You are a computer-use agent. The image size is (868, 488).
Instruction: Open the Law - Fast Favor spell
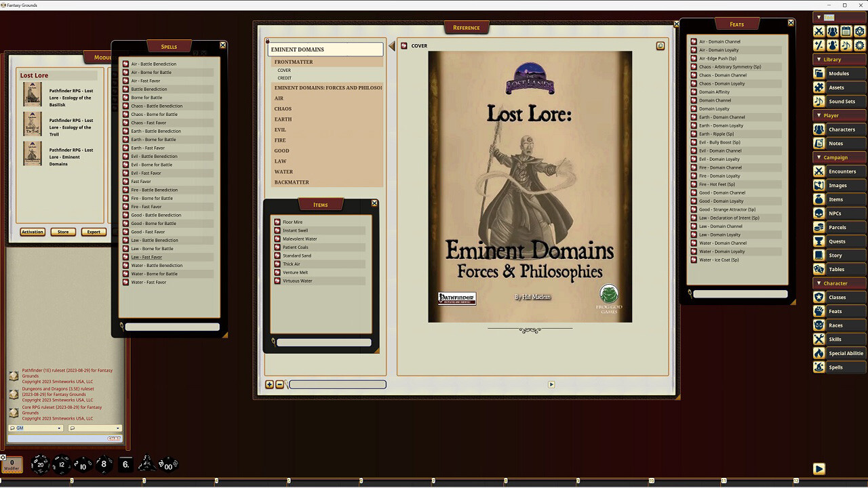pyautogui.click(x=146, y=257)
